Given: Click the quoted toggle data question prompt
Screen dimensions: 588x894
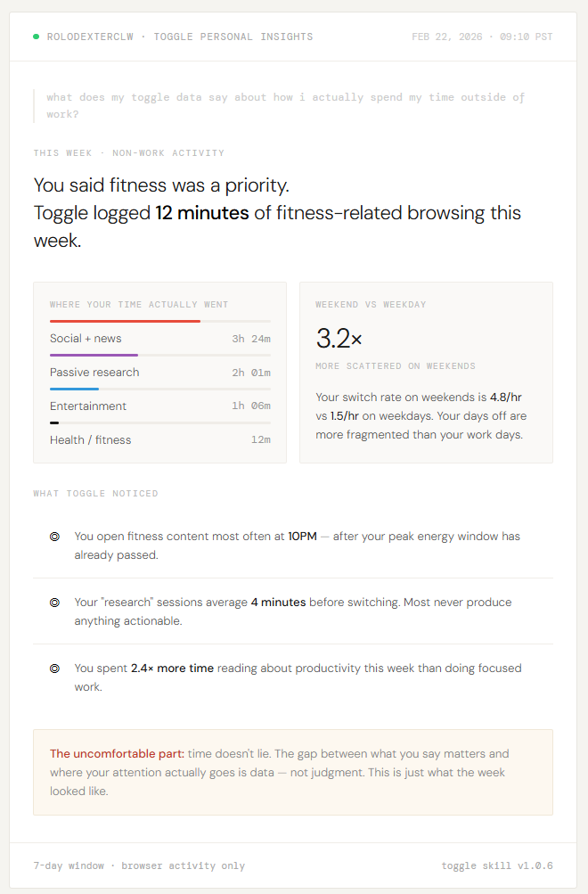Looking at the screenshot, I should (x=285, y=105).
